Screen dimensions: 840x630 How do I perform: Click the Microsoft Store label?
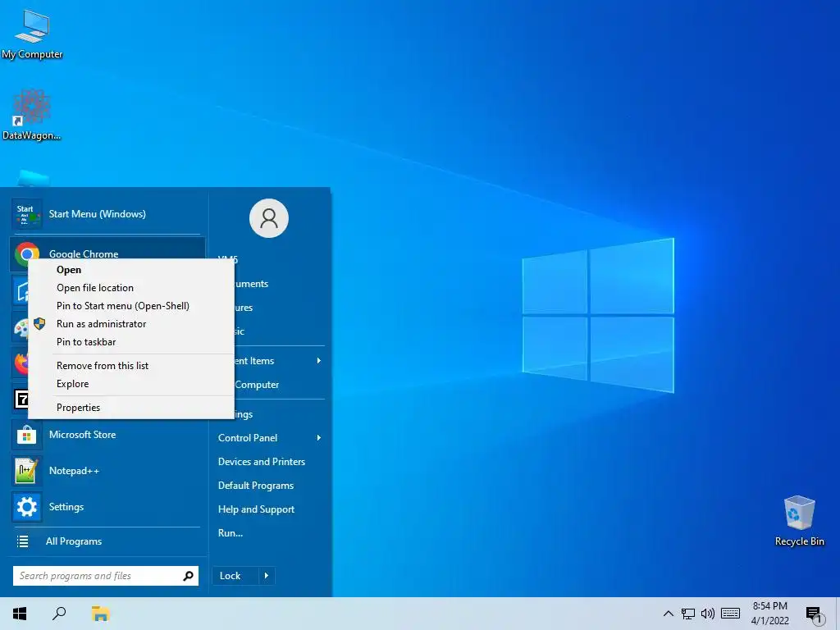(83, 435)
